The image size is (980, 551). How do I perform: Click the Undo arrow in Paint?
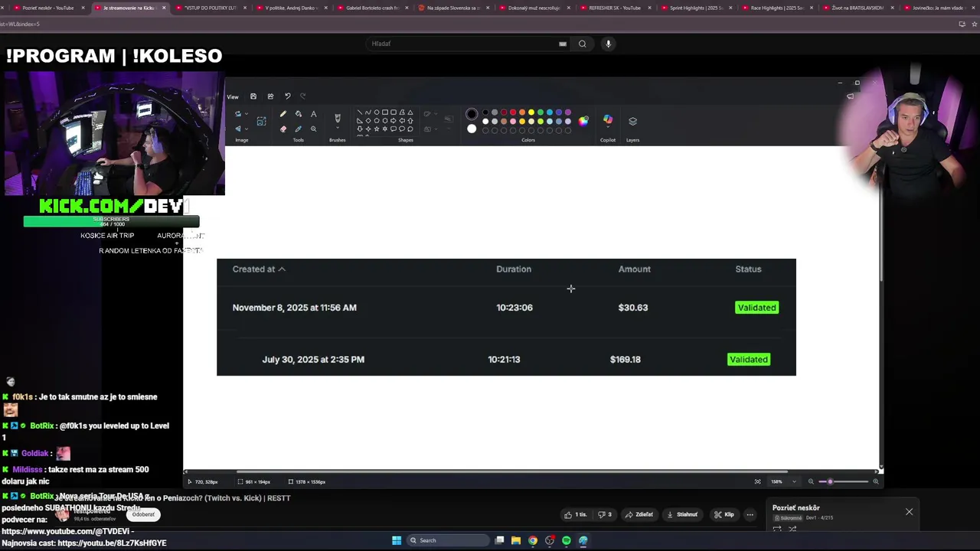click(x=288, y=96)
